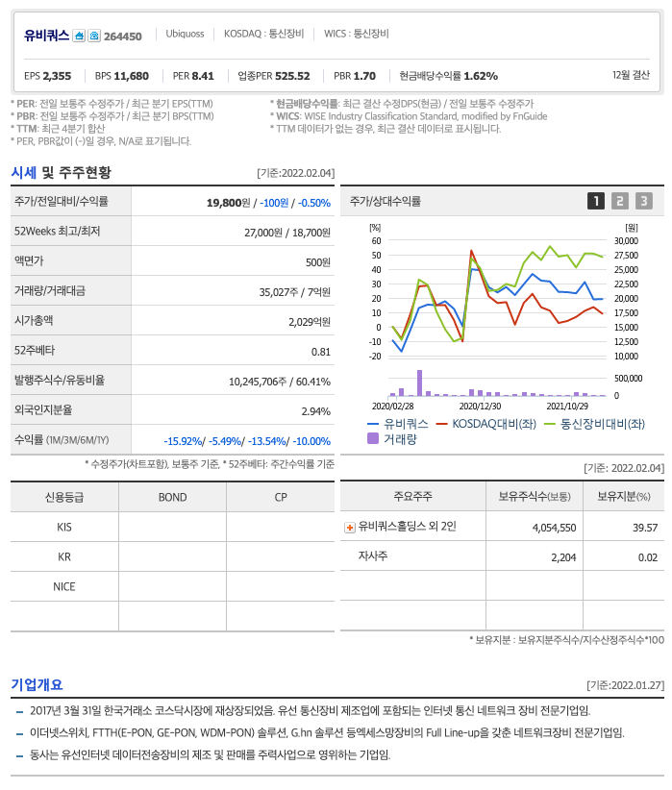Image resolution: width=672 pixels, height=790 pixels.
Task: Click the 2017년 3월 31일 overview line
Action: click(x=310, y=711)
